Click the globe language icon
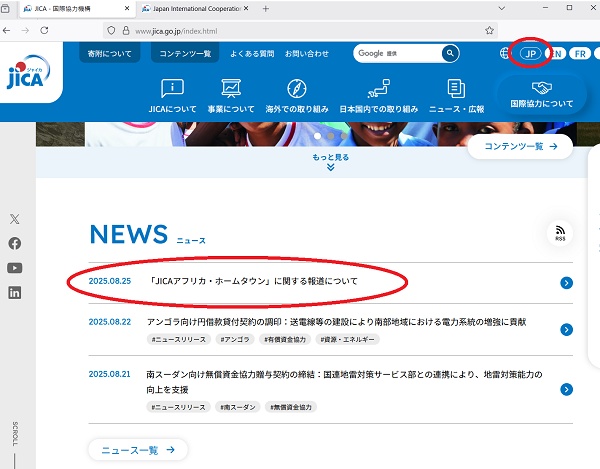 [504, 53]
